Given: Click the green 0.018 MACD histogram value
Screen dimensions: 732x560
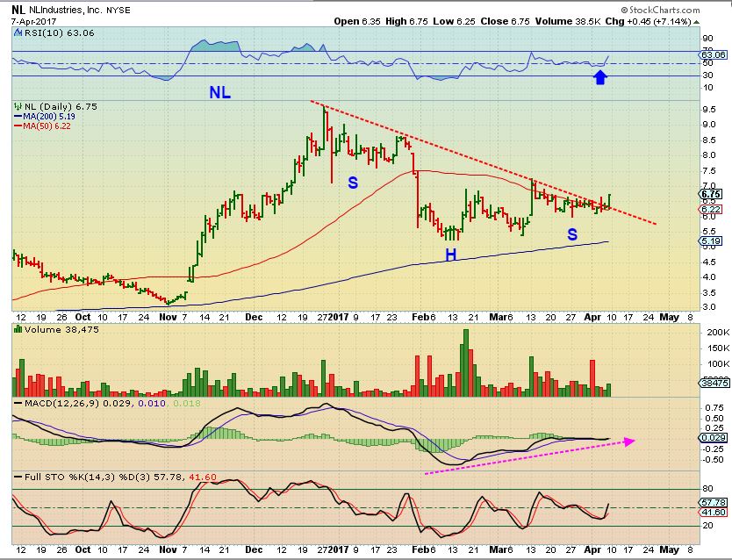Looking at the screenshot, I should pyautogui.click(x=187, y=403).
